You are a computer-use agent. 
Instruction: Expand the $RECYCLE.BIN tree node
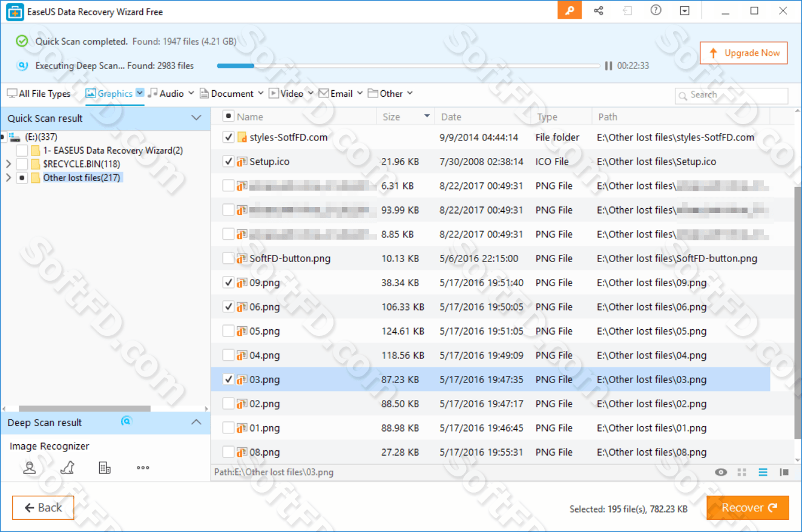(8, 164)
